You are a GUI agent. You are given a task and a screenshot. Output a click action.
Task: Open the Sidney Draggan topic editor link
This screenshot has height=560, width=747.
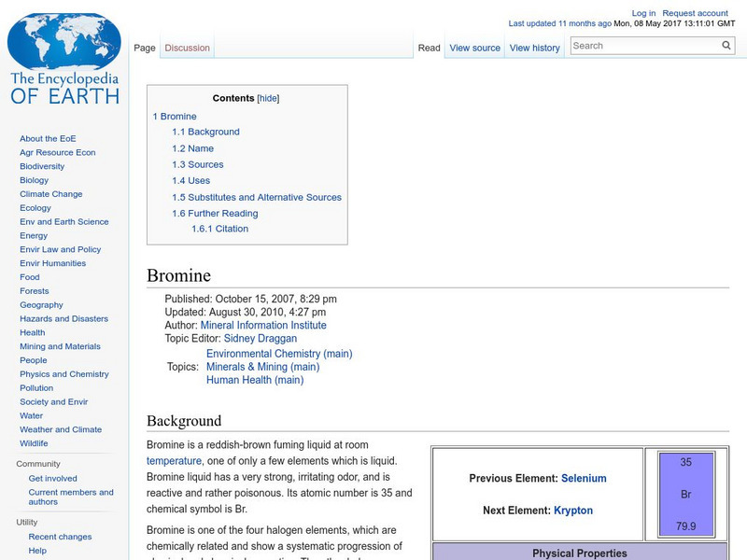coord(261,339)
